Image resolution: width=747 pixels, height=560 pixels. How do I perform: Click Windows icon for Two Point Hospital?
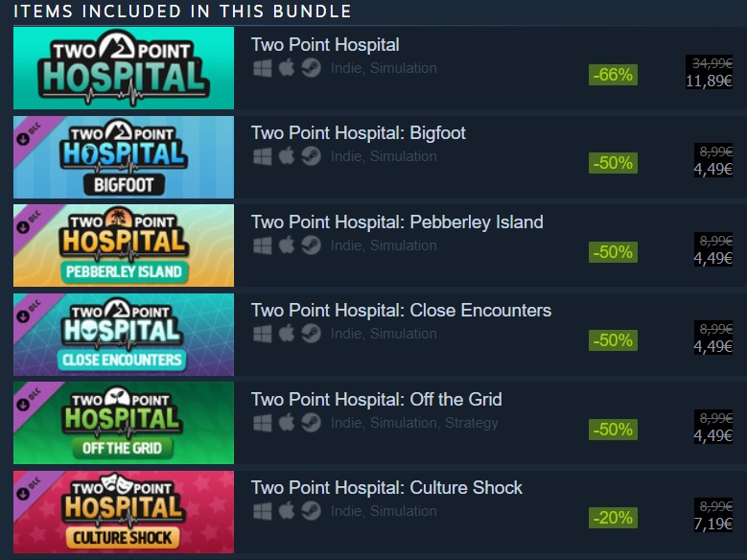coord(263,68)
